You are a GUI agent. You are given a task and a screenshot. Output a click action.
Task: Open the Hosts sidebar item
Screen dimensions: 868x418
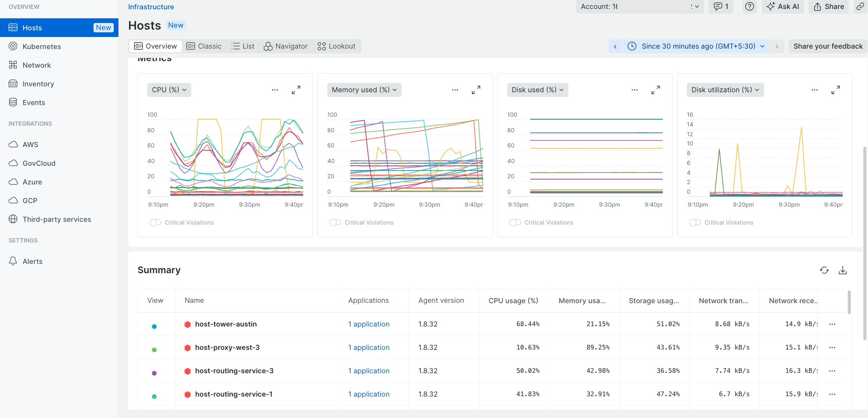59,28
